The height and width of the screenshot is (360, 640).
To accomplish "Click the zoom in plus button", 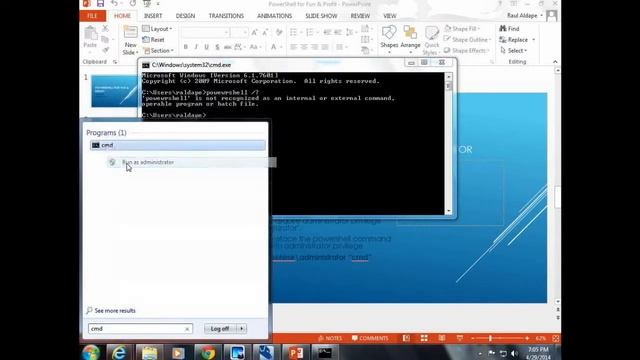I will (527, 338).
